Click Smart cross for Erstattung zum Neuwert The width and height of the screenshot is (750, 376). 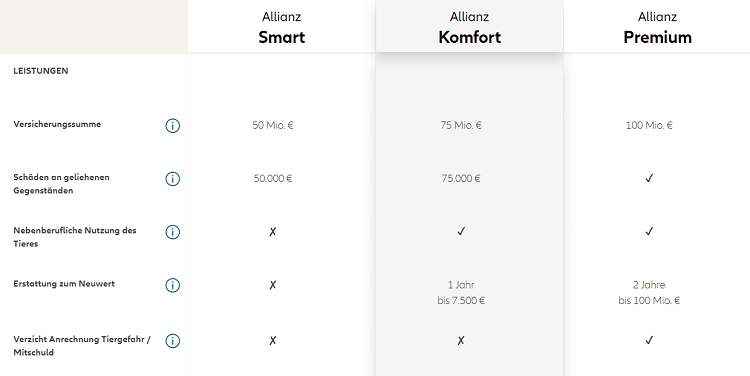pos(273,285)
